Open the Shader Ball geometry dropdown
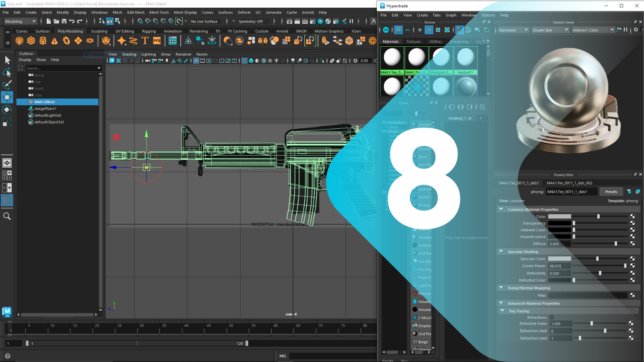The width and height of the screenshot is (644, 362). [x=550, y=30]
